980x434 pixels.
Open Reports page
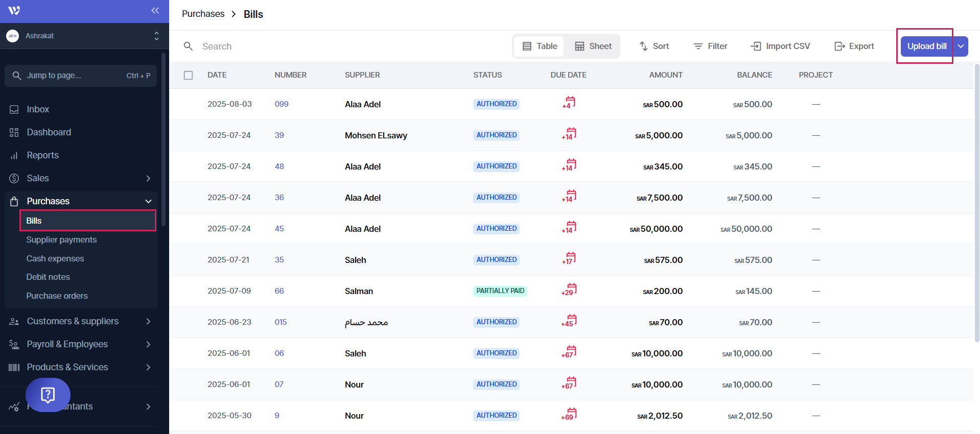42,155
